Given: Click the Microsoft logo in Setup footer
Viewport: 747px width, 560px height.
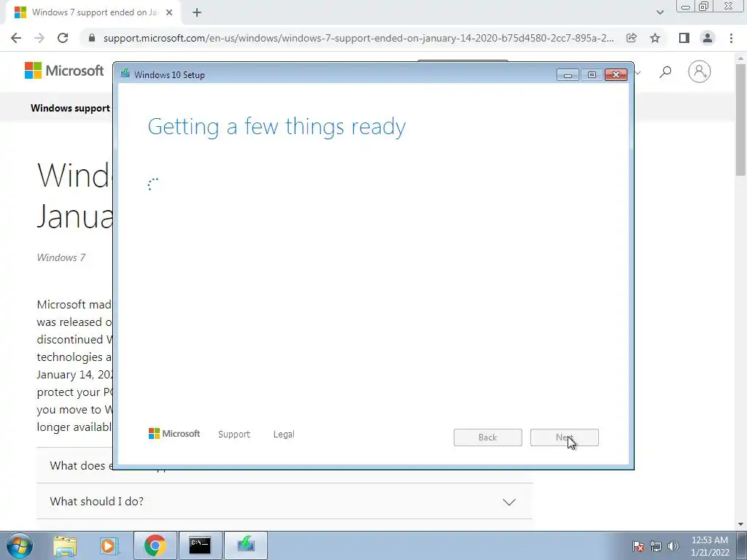Looking at the screenshot, I should pyautogui.click(x=174, y=434).
